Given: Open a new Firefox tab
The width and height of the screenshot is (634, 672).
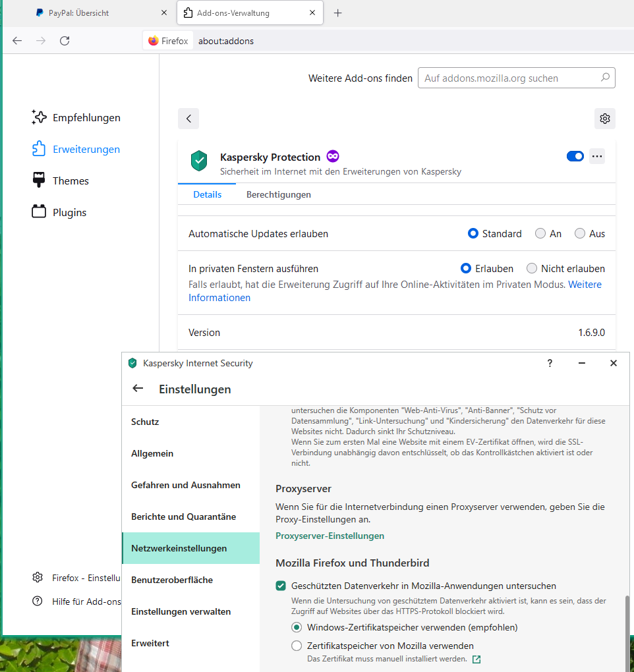Looking at the screenshot, I should pos(338,13).
